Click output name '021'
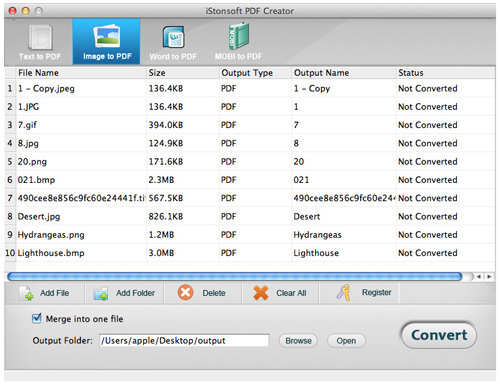The width and height of the screenshot is (500, 386). (301, 180)
